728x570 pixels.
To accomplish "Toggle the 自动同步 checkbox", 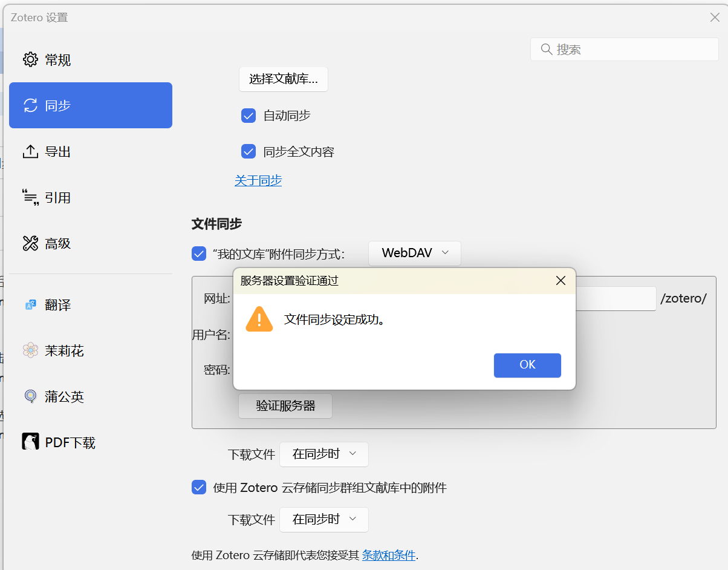I will point(249,115).
